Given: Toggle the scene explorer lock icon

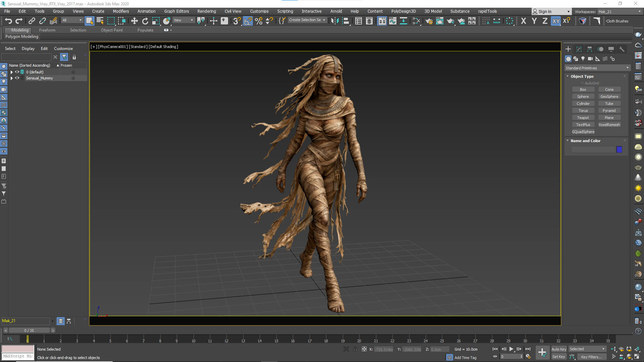Looking at the screenshot, I should click(x=74, y=57).
